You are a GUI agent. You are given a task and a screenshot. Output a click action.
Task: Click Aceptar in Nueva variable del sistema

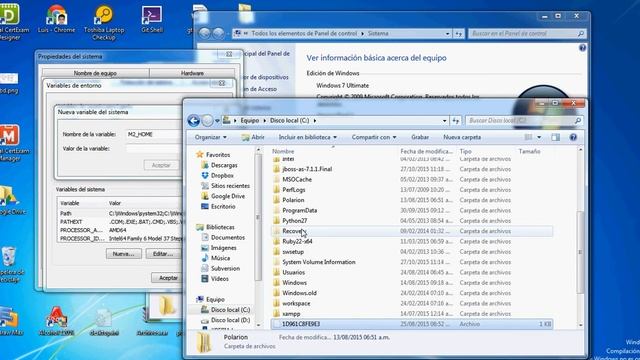pos(161,165)
